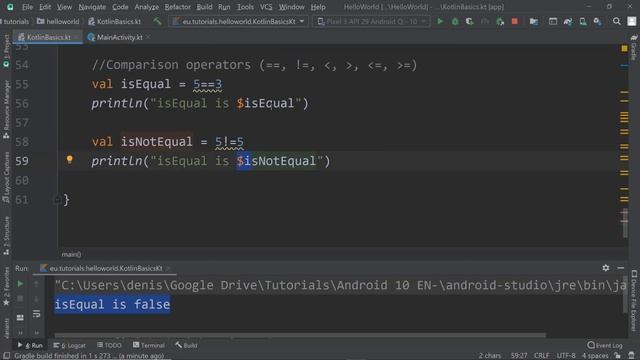Collapse code fold marker at line 61

(58, 200)
